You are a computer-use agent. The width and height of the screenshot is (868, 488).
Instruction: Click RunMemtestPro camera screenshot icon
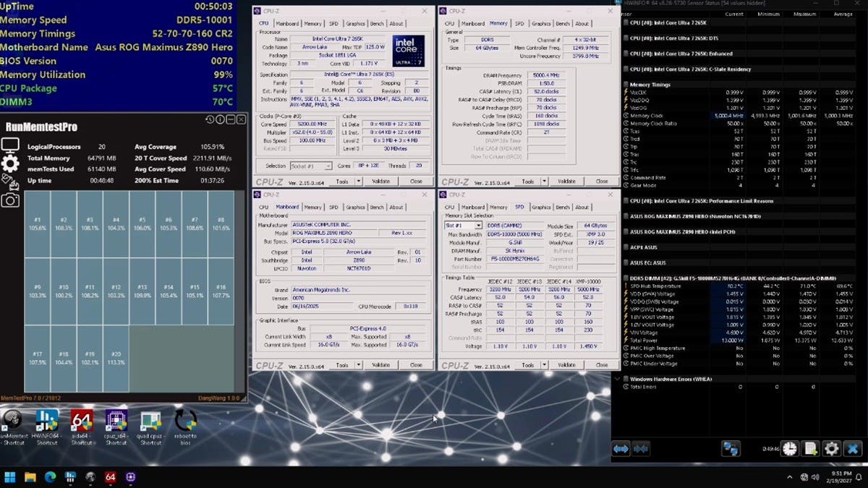[x=10, y=200]
